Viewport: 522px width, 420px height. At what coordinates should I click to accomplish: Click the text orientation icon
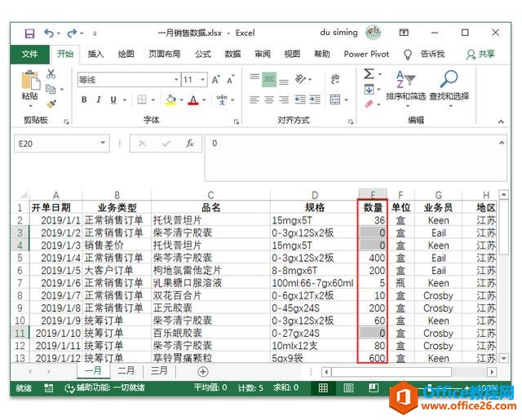(300, 79)
